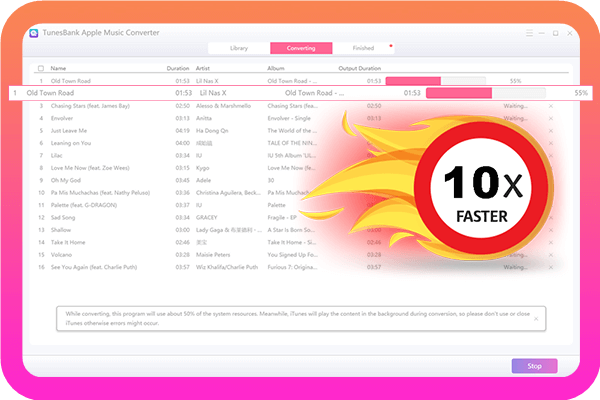Select the 'Shallow' song name
Viewport: 600px width, 400px height.
[x=61, y=230]
